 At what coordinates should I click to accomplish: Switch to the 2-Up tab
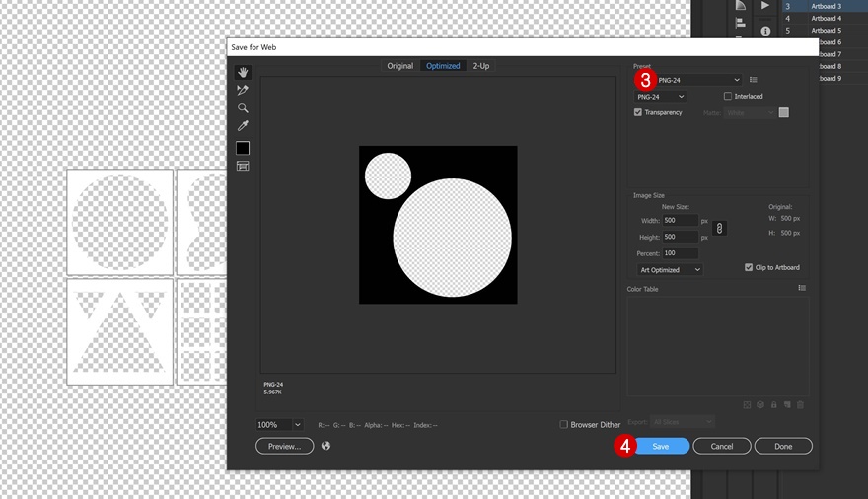(x=480, y=66)
